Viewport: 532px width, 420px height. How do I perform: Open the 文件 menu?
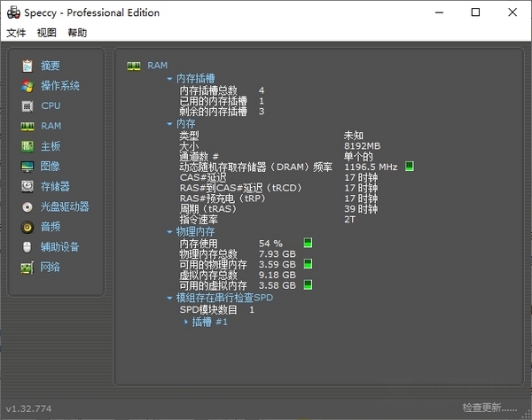(16, 33)
